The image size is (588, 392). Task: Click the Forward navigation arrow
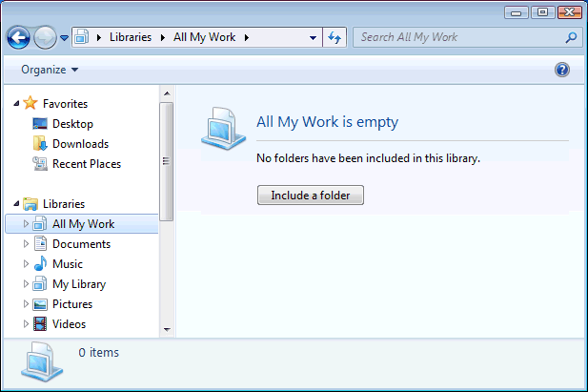coord(45,37)
